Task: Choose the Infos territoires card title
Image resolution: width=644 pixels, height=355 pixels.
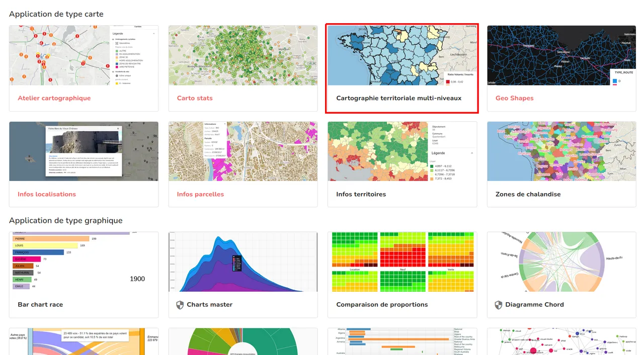Action: click(361, 194)
